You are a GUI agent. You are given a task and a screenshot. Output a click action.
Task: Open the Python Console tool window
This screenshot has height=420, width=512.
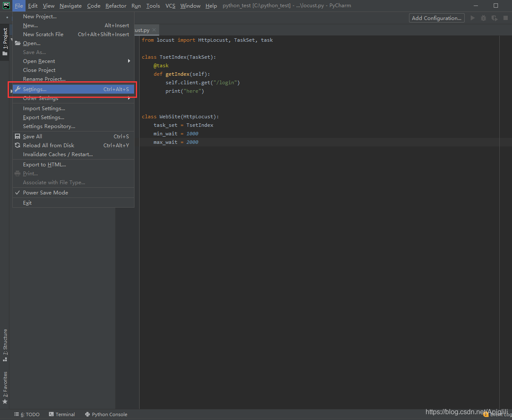click(x=106, y=414)
